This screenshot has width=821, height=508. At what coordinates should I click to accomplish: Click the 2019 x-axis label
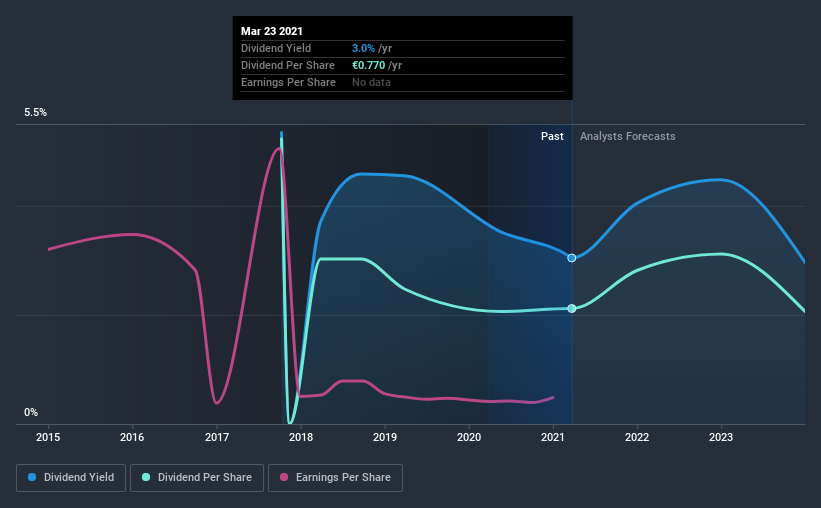pos(385,437)
